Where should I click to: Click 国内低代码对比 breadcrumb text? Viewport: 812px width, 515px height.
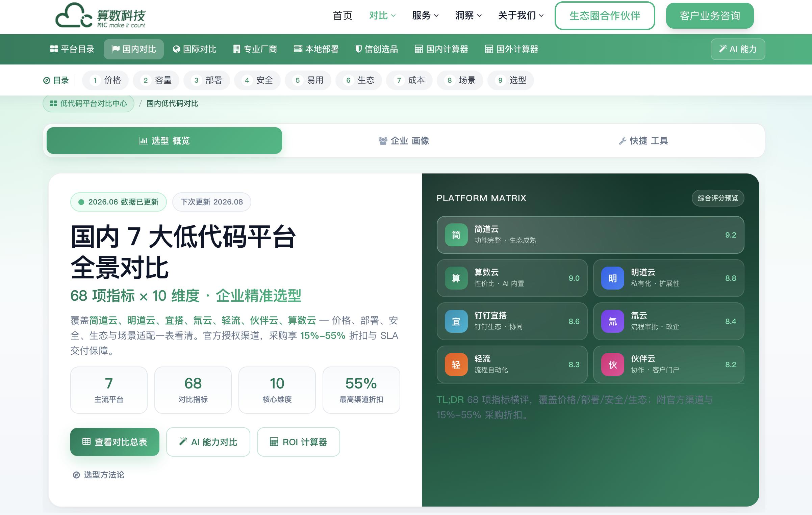coord(172,104)
